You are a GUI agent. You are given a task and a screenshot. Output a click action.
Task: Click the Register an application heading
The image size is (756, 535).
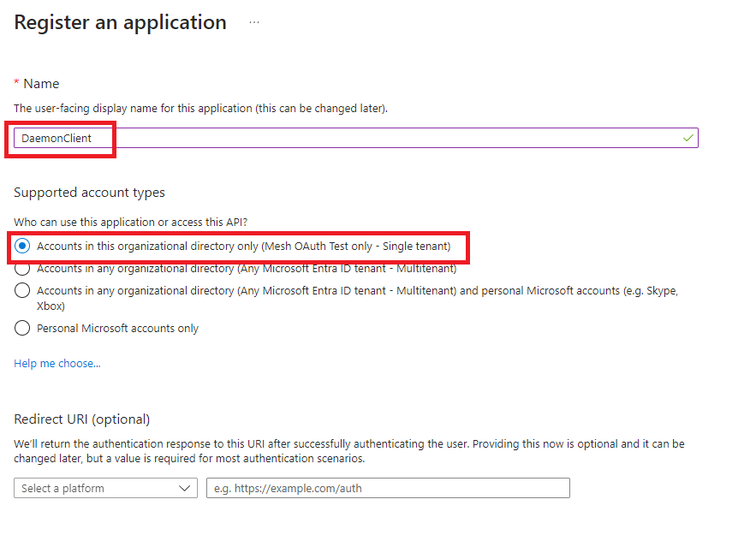(x=121, y=23)
